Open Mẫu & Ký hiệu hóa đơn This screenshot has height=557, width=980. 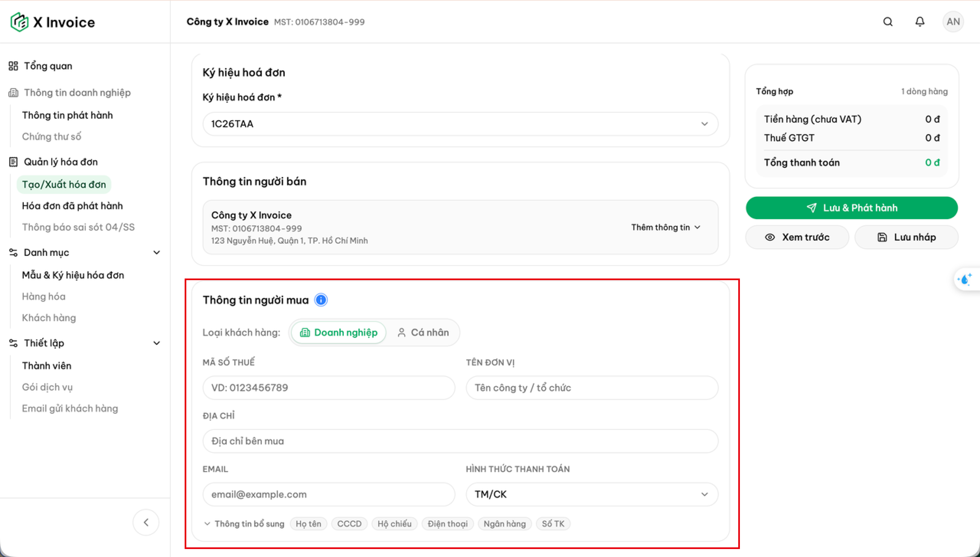coord(73,275)
